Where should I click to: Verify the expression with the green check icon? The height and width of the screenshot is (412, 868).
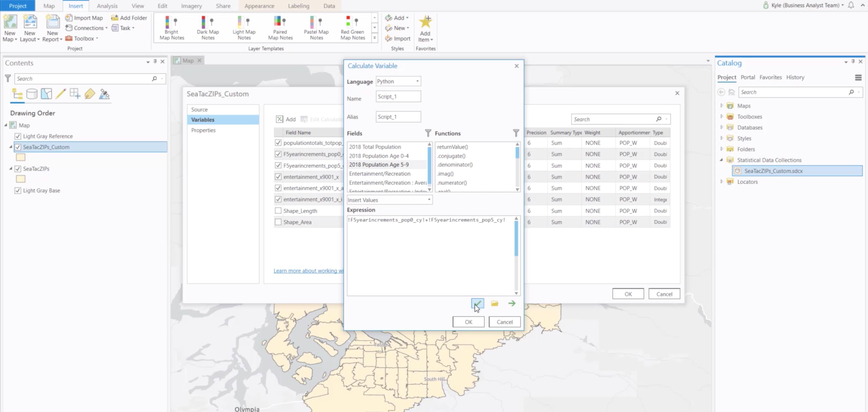click(477, 303)
